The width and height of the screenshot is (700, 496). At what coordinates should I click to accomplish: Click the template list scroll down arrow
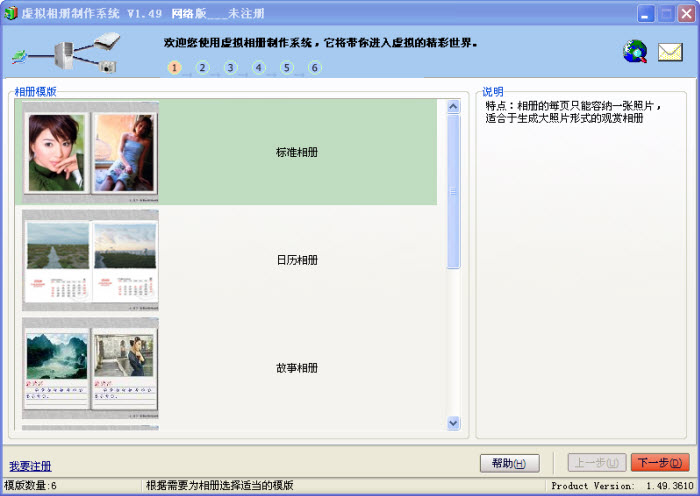point(454,423)
